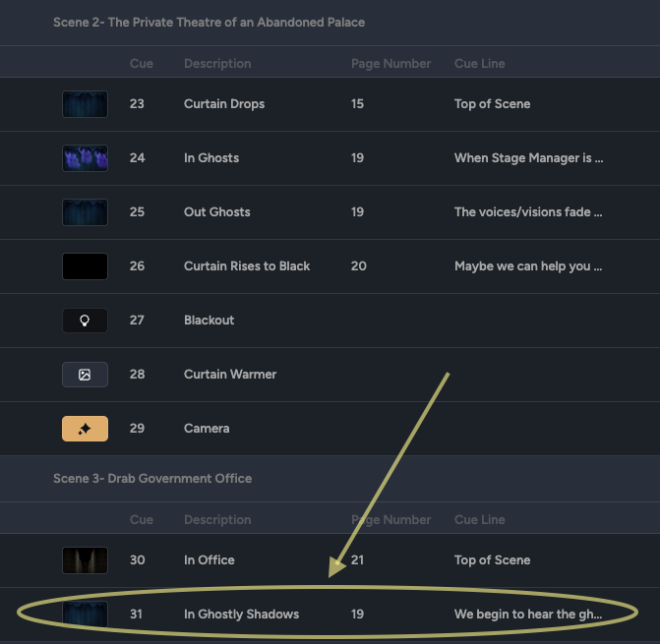Click Scene 2's Cue Line column header

(x=480, y=64)
